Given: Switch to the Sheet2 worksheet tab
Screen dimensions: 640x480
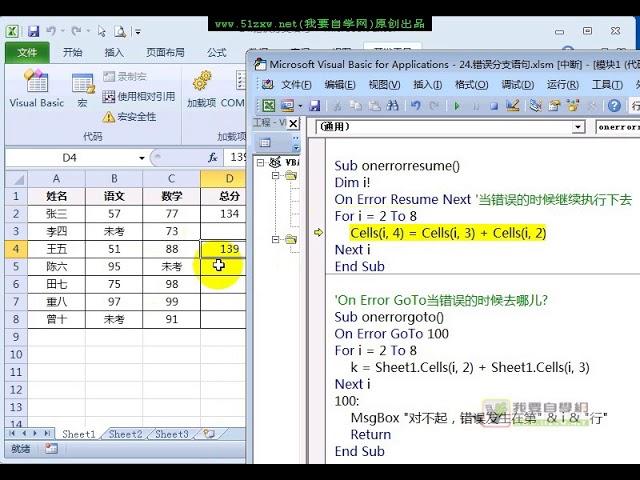Looking at the screenshot, I should (125, 434).
